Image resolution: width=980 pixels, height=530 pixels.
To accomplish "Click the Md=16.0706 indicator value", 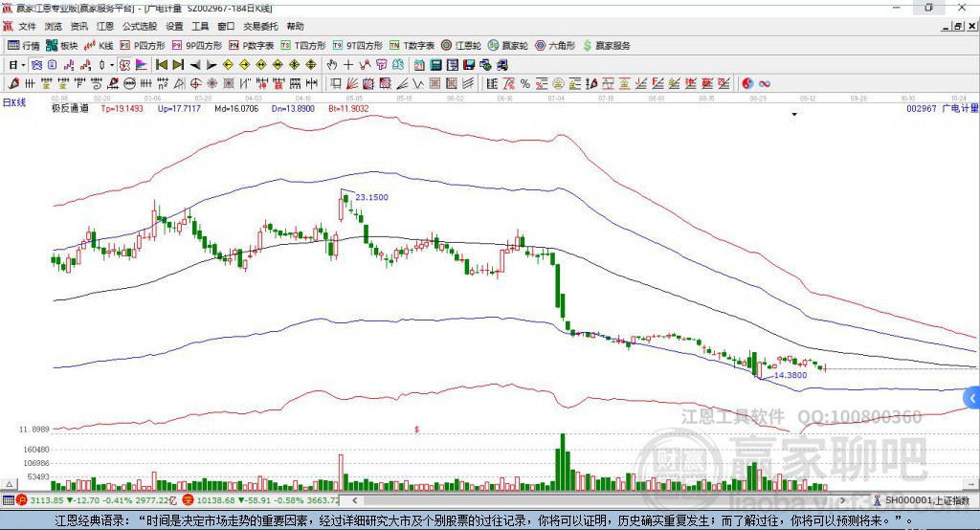I will tap(236, 108).
